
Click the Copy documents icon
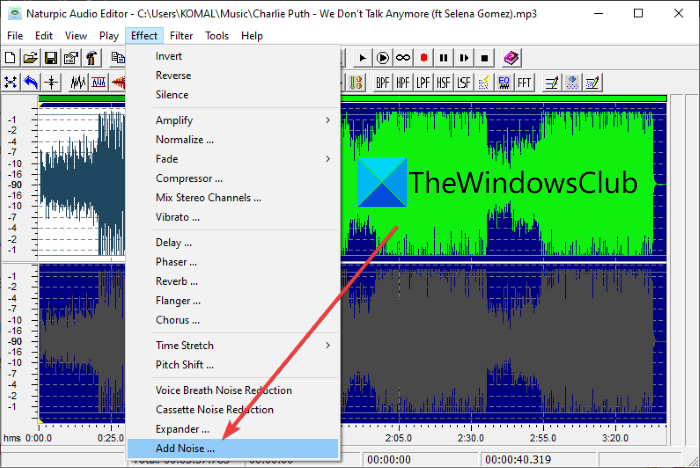click(118, 58)
